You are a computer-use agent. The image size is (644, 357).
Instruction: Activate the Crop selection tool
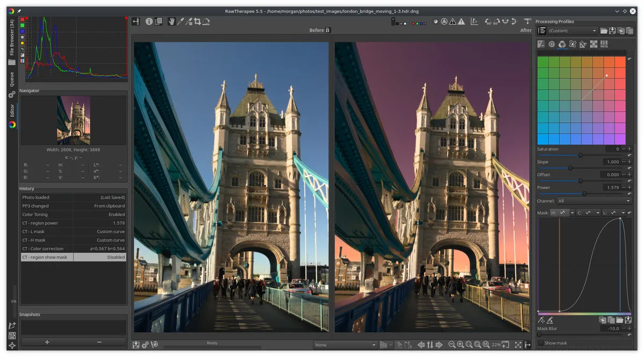[x=197, y=21]
